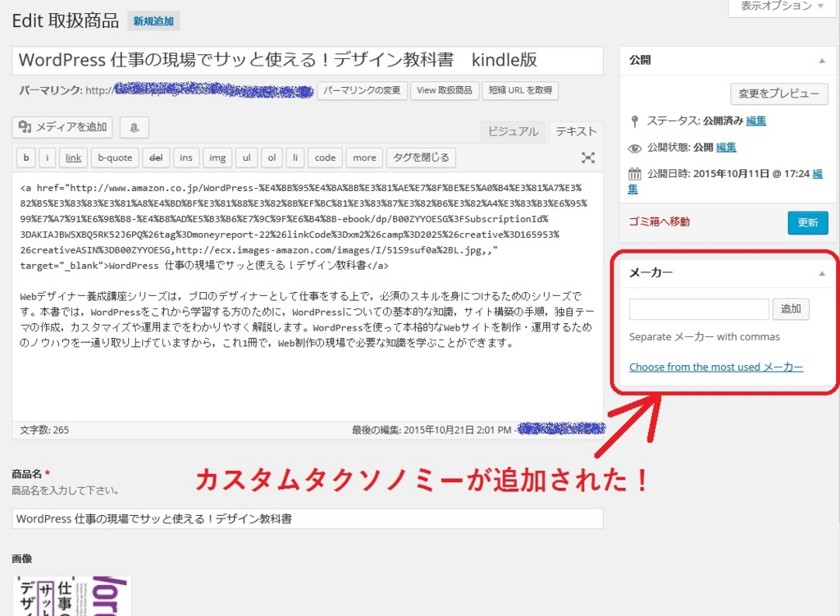The width and height of the screenshot is (840, 616).
Task: Click the 新規追加 add new button
Action: pos(153,21)
